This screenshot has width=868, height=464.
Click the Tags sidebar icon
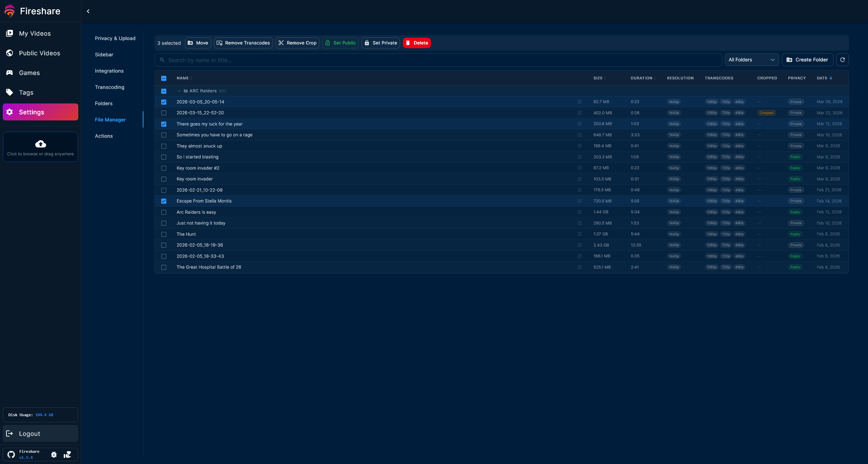[x=10, y=92]
